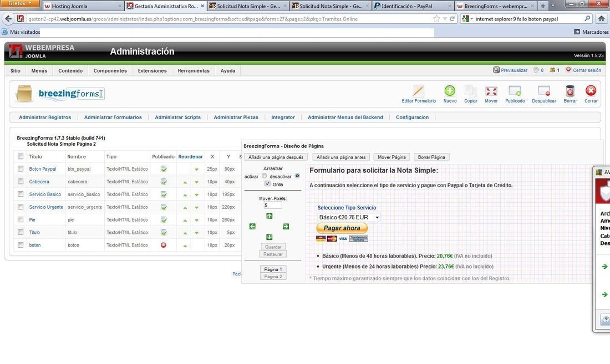Move Cabecera row up in order
Screen dimensions: 610x364
click(185, 182)
